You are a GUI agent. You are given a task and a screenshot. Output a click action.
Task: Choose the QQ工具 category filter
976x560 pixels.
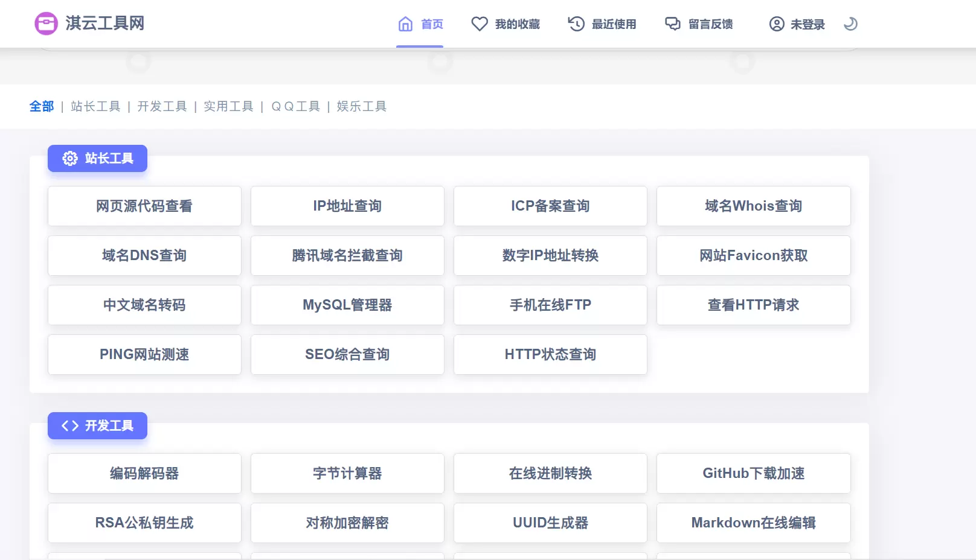coord(295,106)
